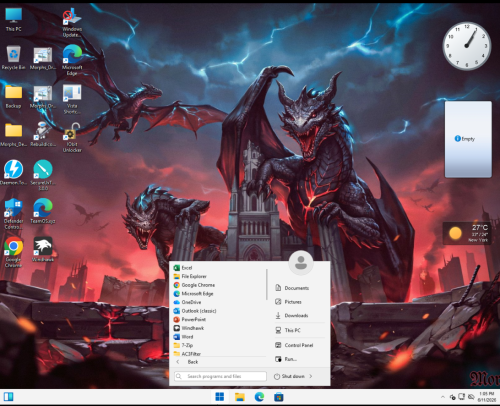Expand the shutdown options arrow
The width and height of the screenshot is (500, 406).
(x=311, y=376)
